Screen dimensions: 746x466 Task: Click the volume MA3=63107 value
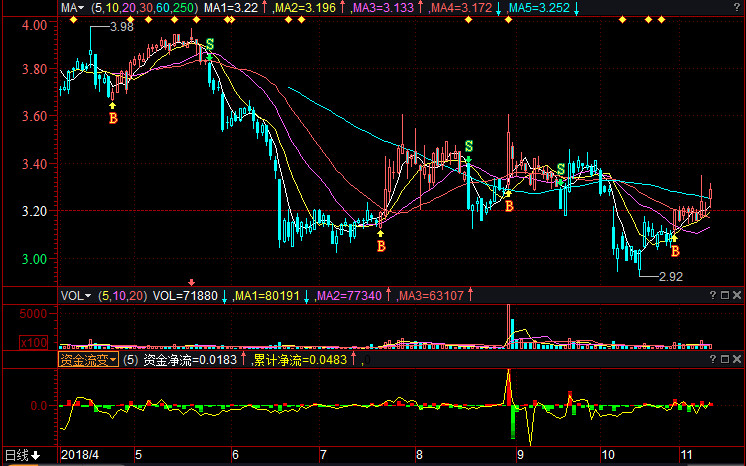[431, 296]
